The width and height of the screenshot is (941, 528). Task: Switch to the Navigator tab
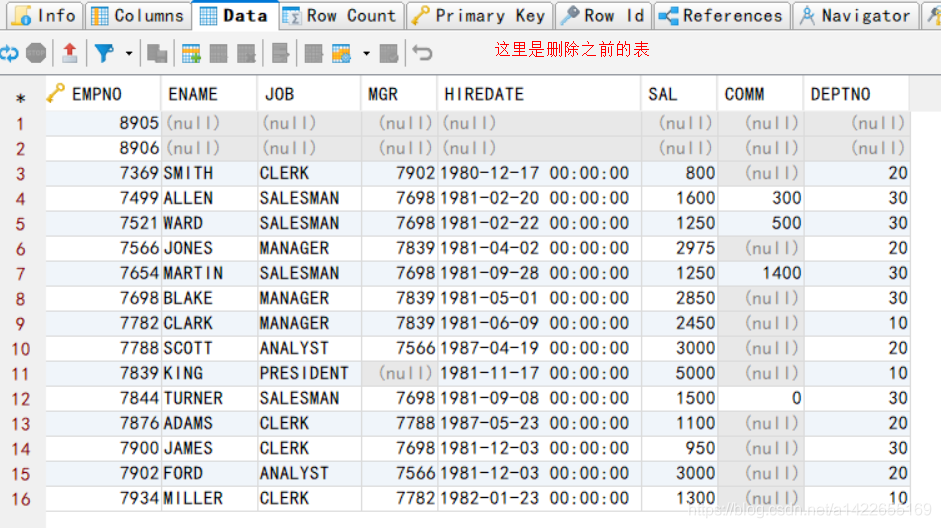856,16
